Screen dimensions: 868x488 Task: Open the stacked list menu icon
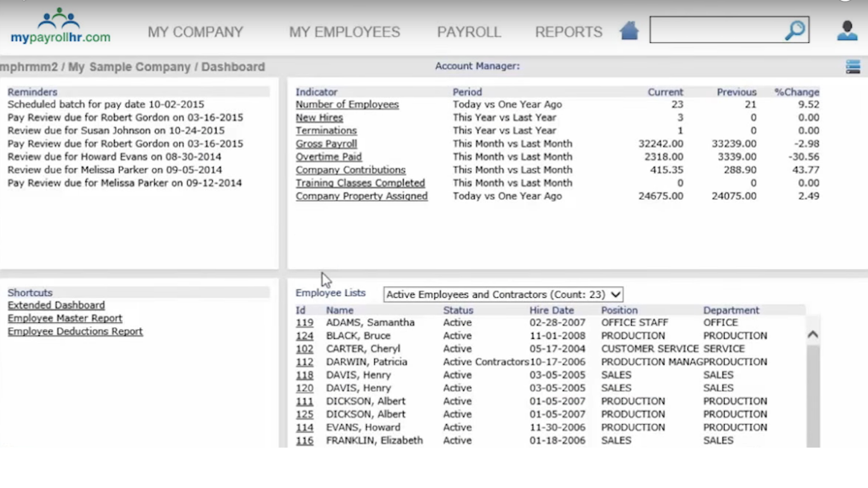point(853,67)
